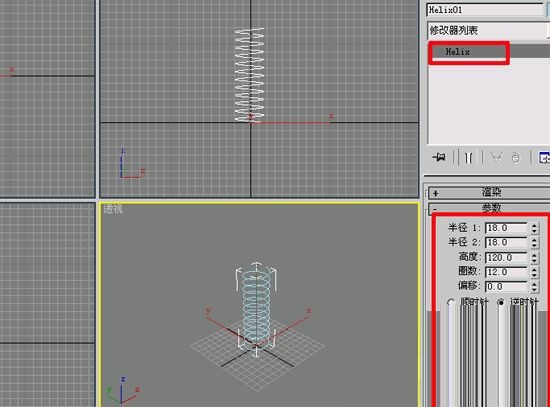Click the 半径 2 value field
The width and height of the screenshot is (550, 407).
(x=506, y=243)
